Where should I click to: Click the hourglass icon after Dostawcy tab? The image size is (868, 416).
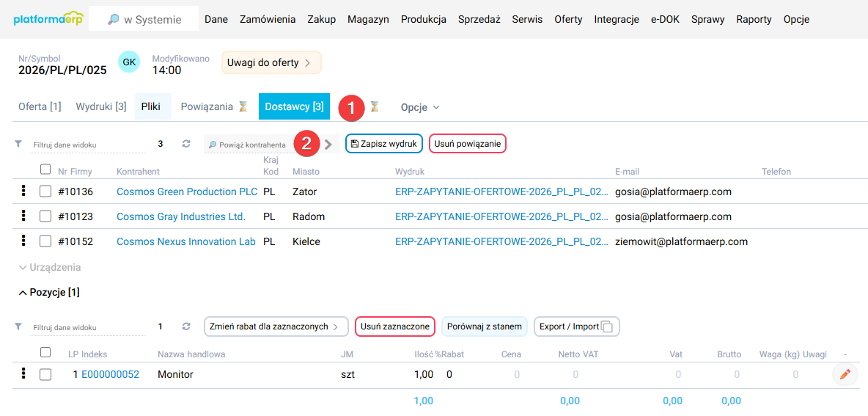pyautogui.click(x=375, y=107)
